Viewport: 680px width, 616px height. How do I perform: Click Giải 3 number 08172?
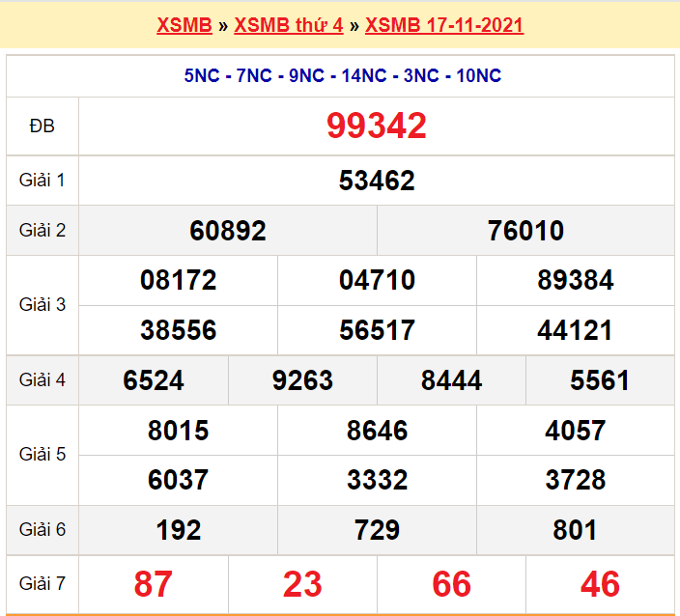[178, 281]
